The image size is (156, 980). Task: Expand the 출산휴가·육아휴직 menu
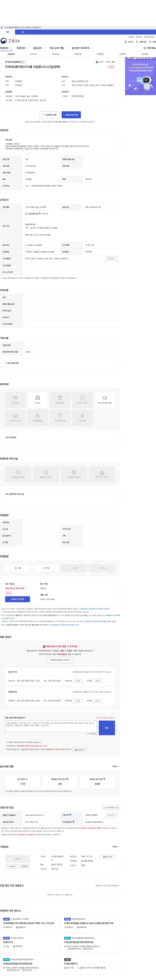coord(82,48)
